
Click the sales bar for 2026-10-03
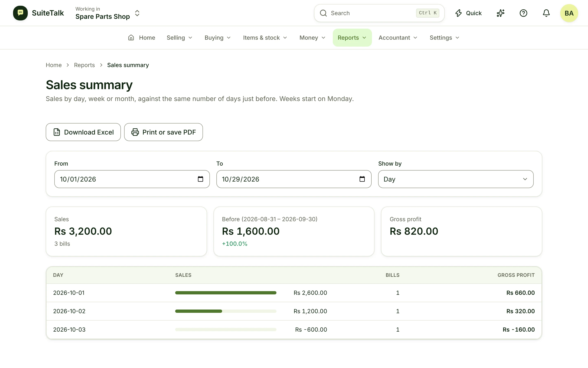[x=226, y=330]
